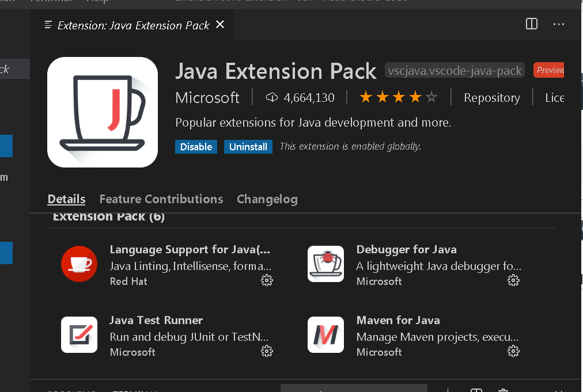Click the download cloud icon
The width and height of the screenshot is (583, 392).
272,98
